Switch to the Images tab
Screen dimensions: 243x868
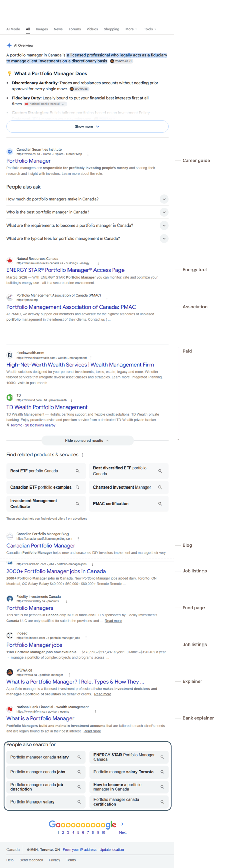[42, 29]
